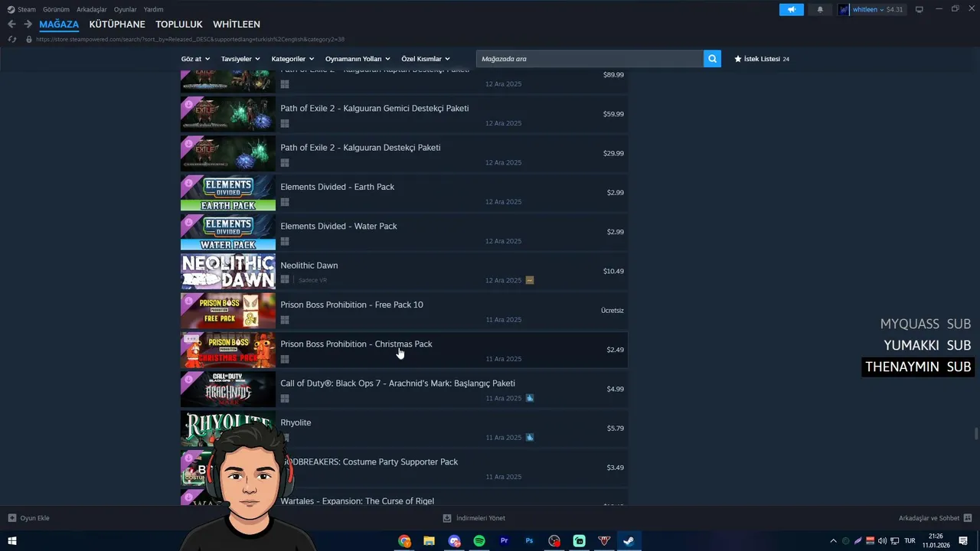Open the WHİTLEEN profile tab

pos(237,24)
